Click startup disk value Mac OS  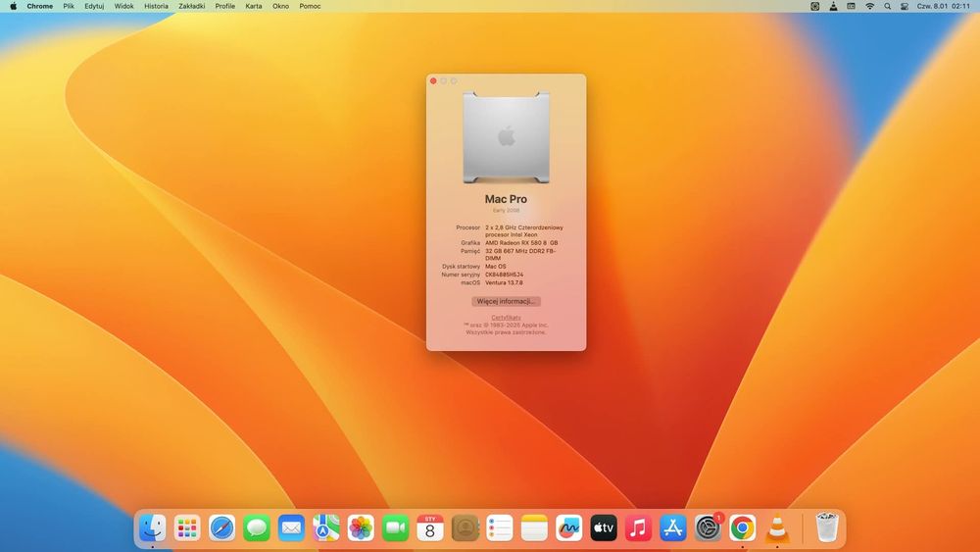click(x=496, y=267)
